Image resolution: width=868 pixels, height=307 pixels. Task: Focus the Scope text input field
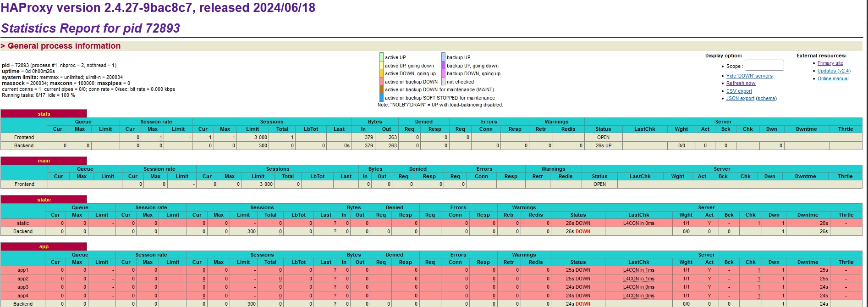click(x=764, y=65)
